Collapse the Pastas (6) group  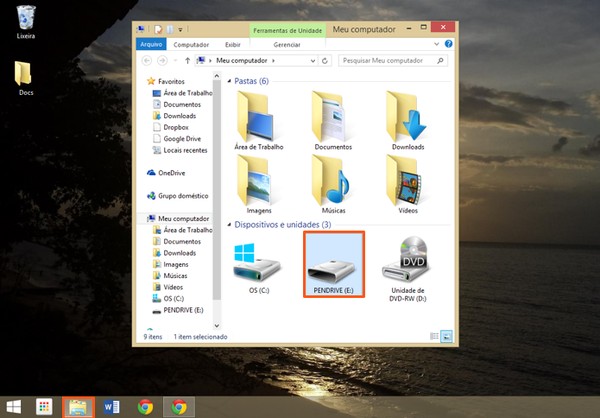coord(229,81)
